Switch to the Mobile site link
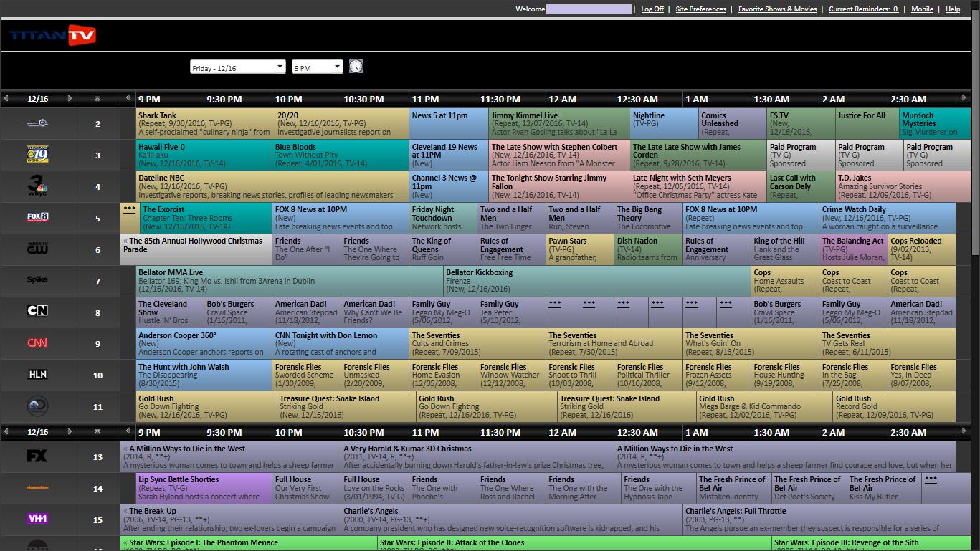 [922, 9]
